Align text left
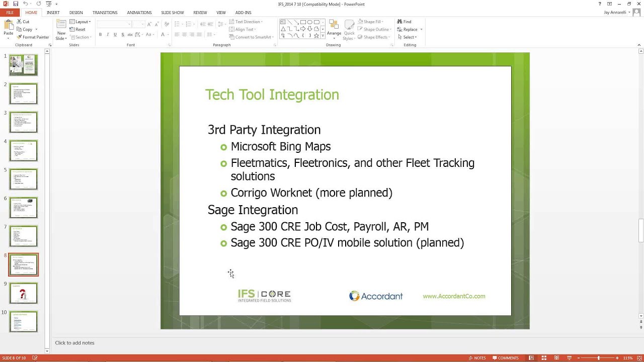This screenshot has height=362, width=644. 177,35
